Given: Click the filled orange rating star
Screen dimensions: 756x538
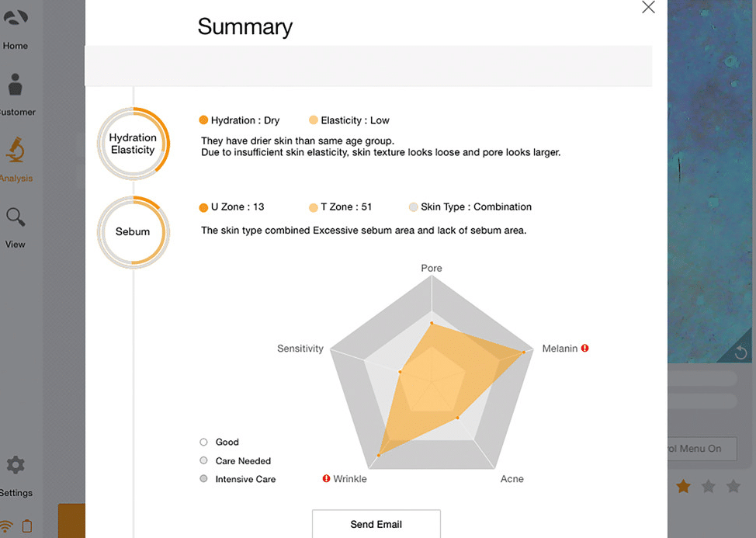Looking at the screenshot, I should tap(683, 487).
